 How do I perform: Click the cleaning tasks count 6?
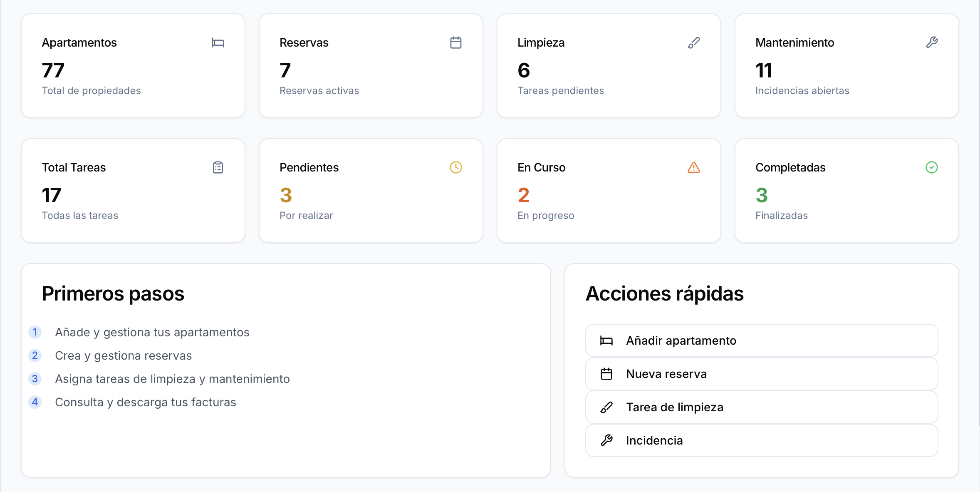coord(524,70)
